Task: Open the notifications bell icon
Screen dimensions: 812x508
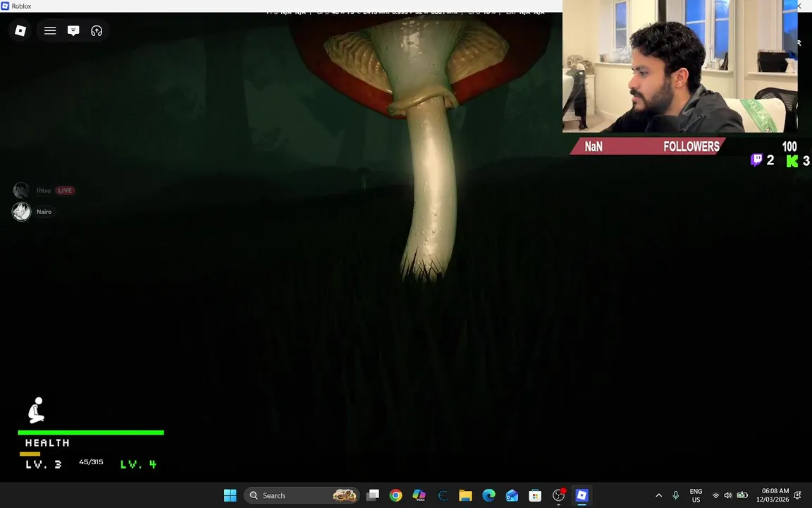Action: coord(798,495)
